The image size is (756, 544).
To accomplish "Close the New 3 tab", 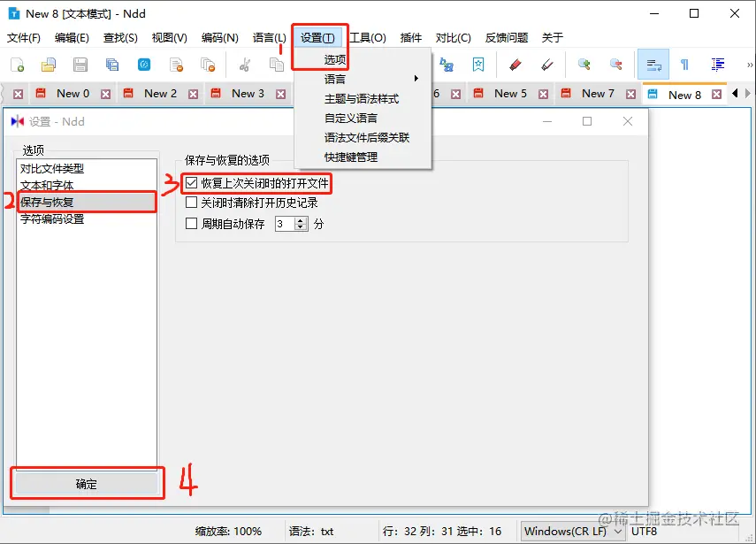I will [x=280, y=94].
